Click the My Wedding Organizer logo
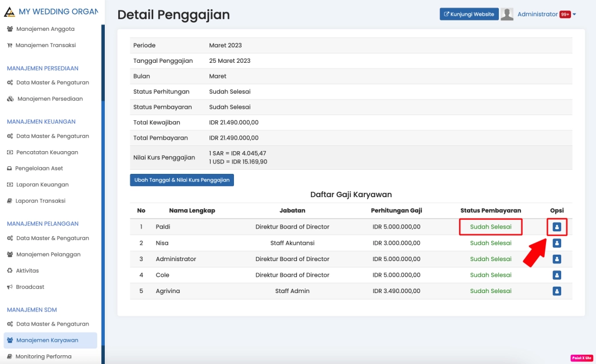 [x=9, y=12]
